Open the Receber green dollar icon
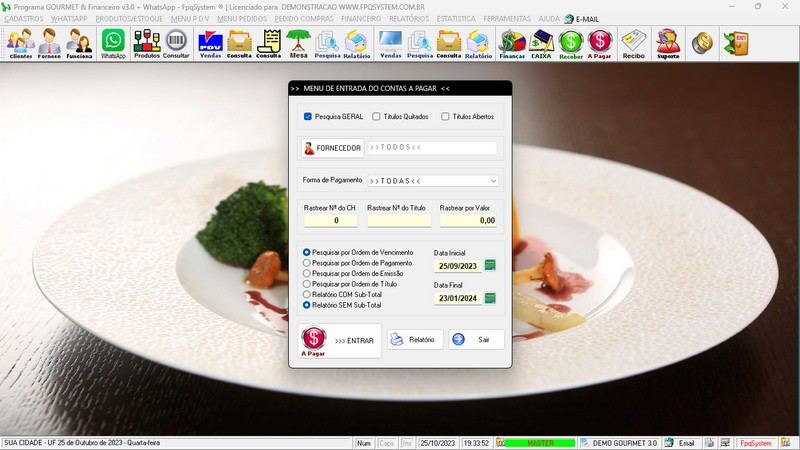Screen dimensions: 800x450 571,43
